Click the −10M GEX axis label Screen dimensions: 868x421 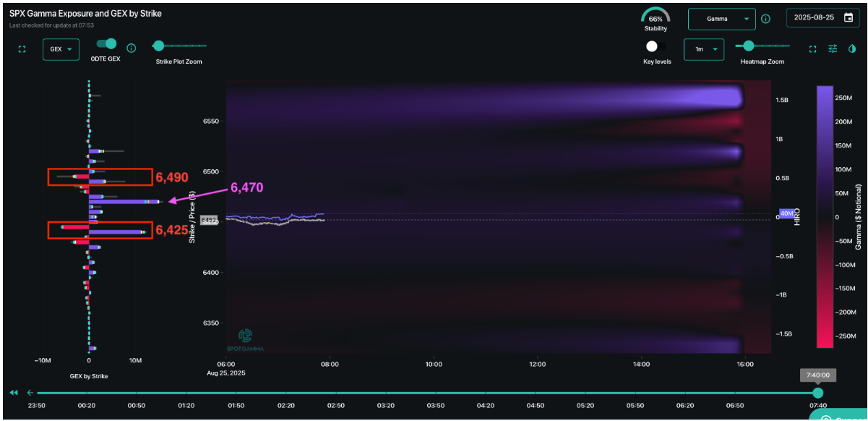pos(43,360)
